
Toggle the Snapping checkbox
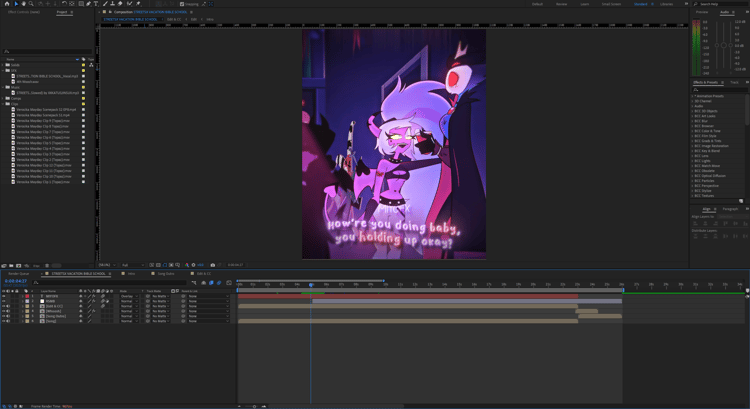(x=182, y=4)
